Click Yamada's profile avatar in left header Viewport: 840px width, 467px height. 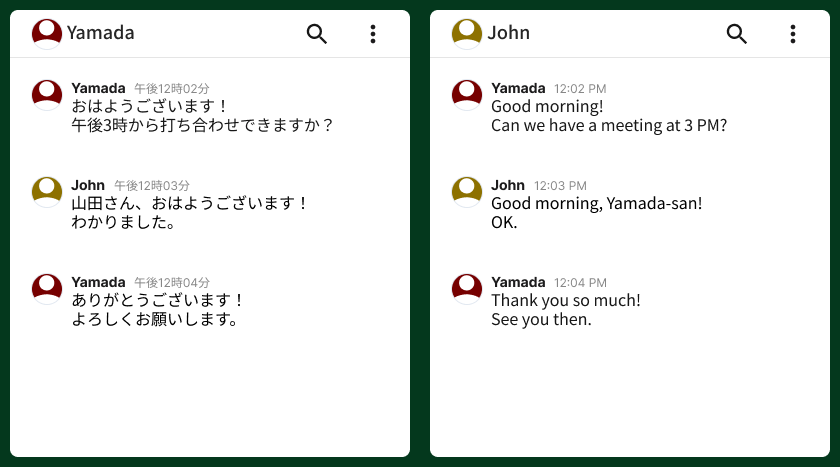coord(47,33)
